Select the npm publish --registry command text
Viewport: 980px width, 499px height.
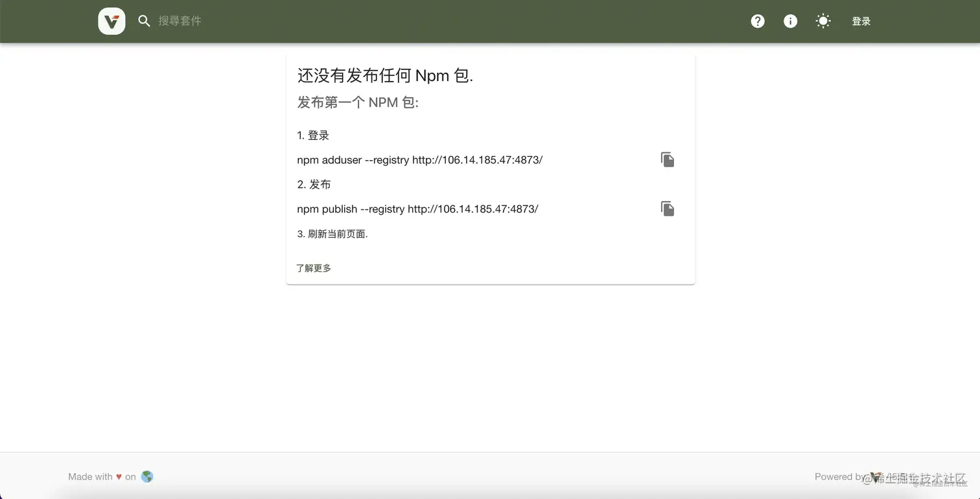tap(418, 209)
